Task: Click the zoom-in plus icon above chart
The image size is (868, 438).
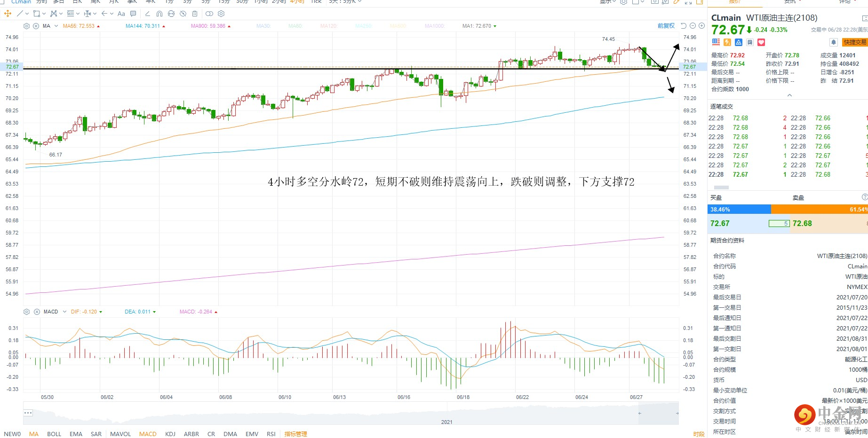Action: (x=701, y=26)
